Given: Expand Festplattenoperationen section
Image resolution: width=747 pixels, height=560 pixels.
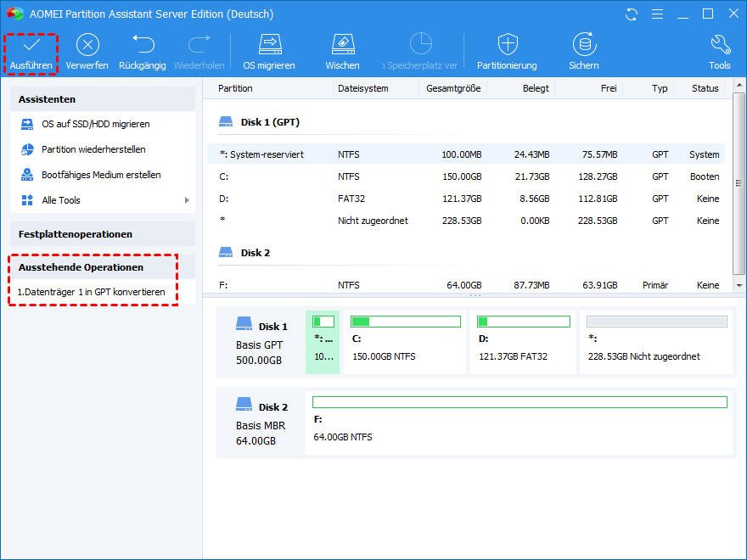Looking at the screenshot, I should pos(76,234).
